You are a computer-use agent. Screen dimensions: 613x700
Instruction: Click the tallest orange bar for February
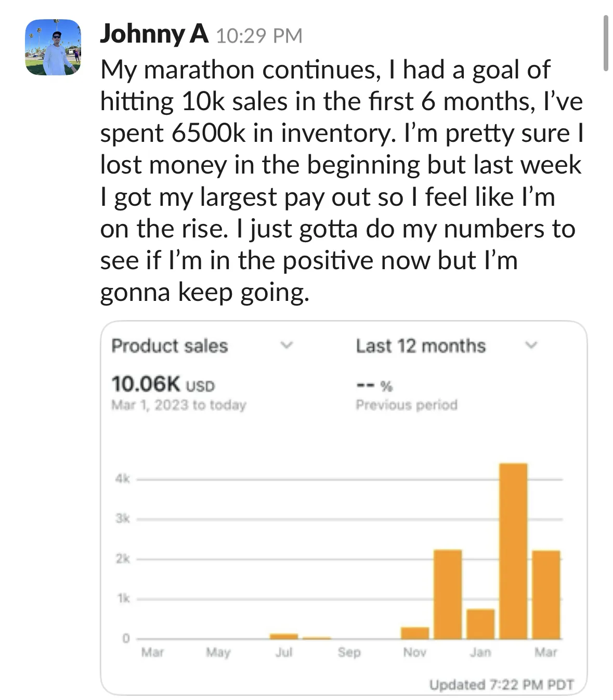(513, 551)
